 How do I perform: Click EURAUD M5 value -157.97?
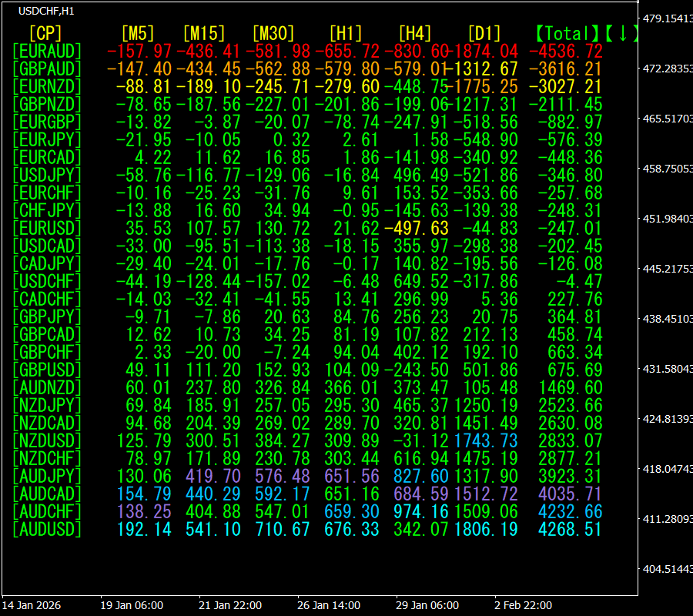coord(139,52)
